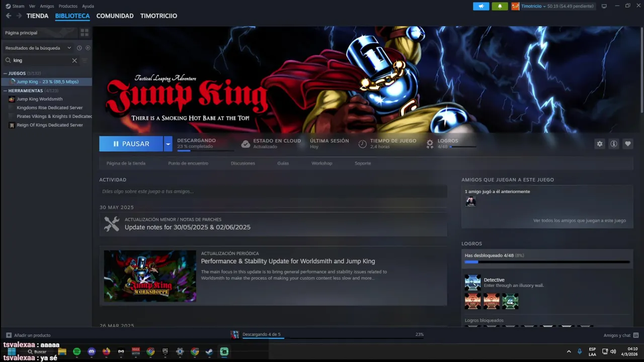Clear the 'king' search with X
The height and width of the screenshot is (362, 644).
tap(74, 60)
